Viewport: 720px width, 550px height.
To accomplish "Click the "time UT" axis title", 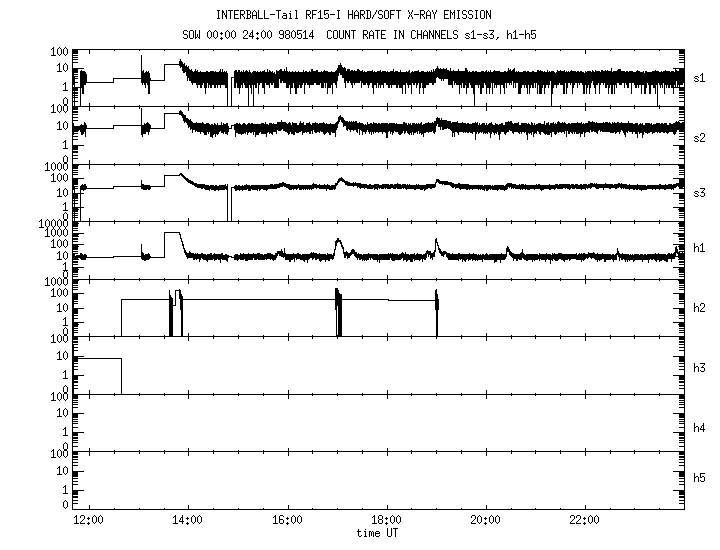I will 380,533.
